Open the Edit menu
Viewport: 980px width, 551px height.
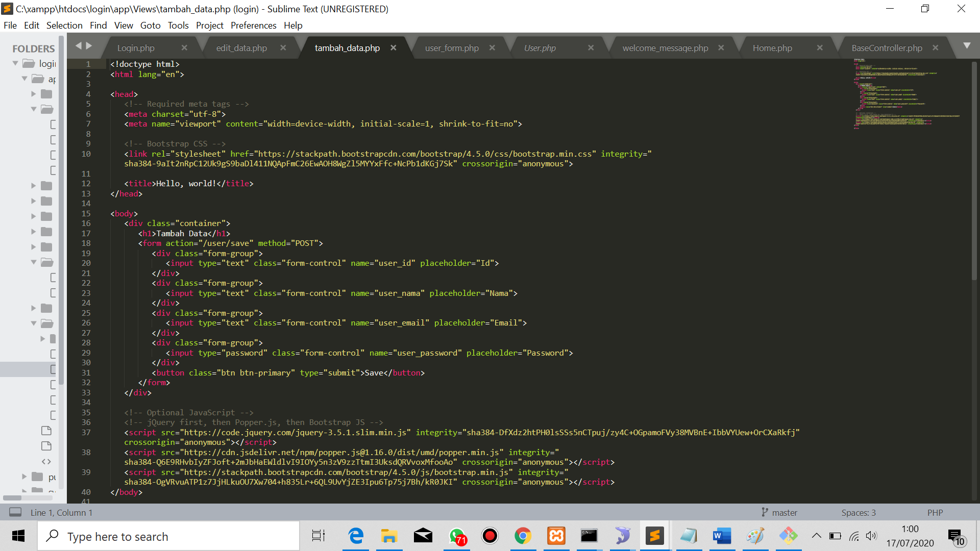(x=31, y=26)
